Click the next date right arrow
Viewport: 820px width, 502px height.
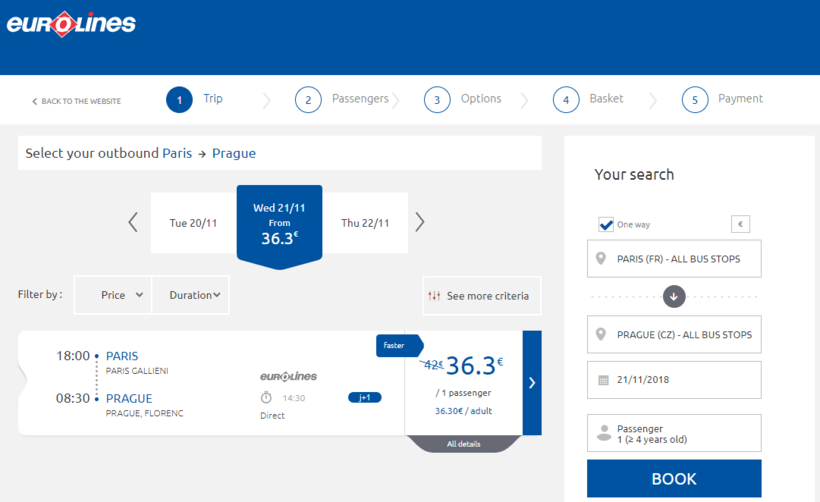[420, 222]
